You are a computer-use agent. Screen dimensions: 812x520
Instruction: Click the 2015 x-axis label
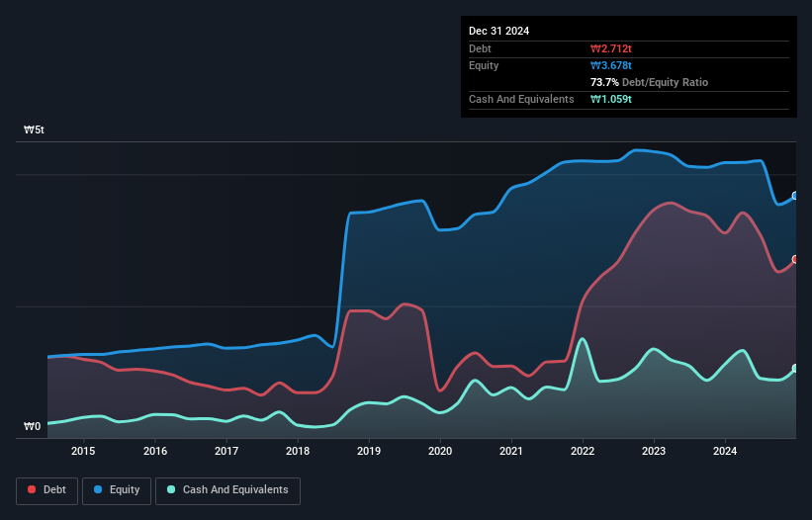point(83,451)
